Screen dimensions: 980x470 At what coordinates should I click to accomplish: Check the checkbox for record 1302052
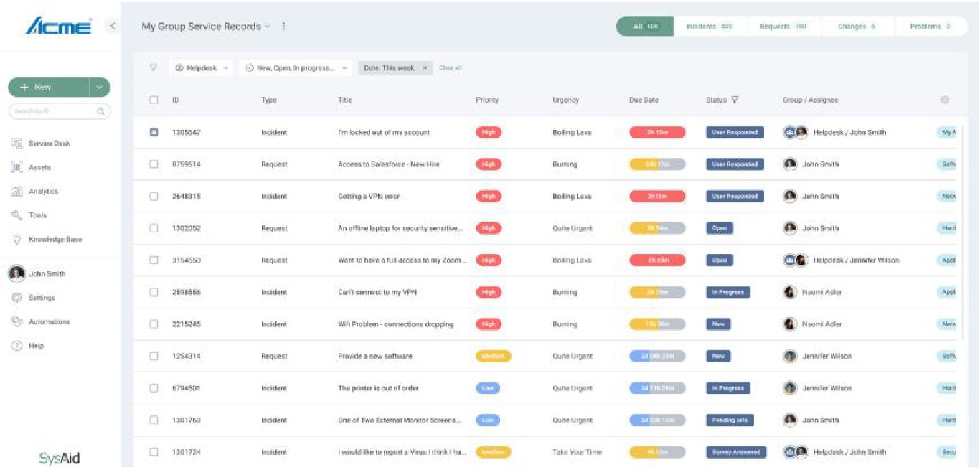pos(154,228)
